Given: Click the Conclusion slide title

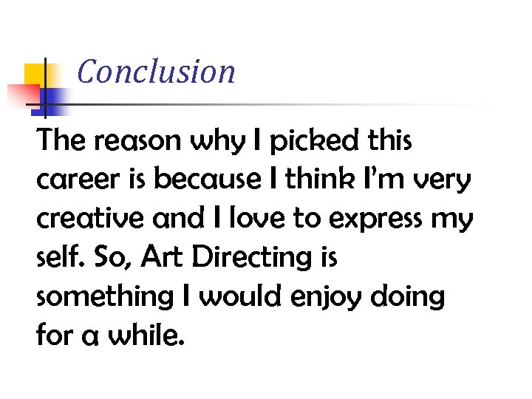Looking at the screenshot, I should point(156,72).
